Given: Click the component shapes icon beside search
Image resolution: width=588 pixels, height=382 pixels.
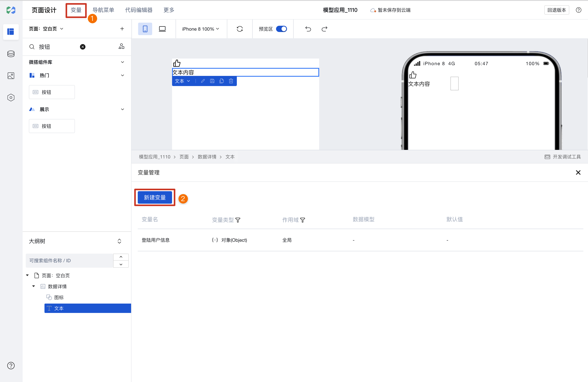Looking at the screenshot, I should tap(121, 46).
